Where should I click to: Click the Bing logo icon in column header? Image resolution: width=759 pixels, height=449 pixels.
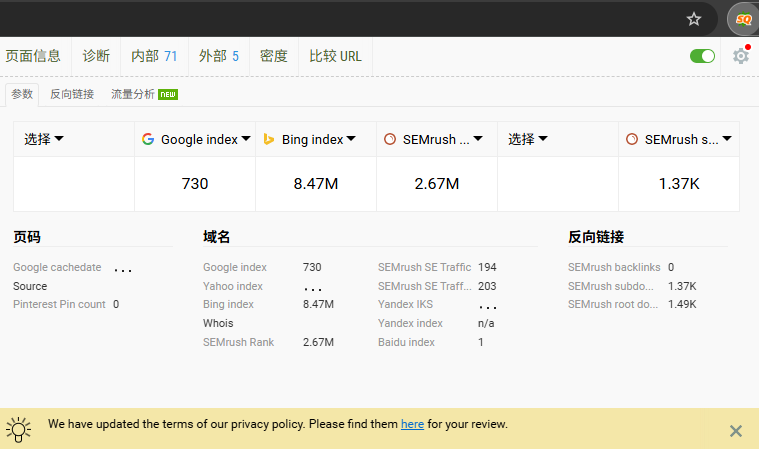coord(269,139)
